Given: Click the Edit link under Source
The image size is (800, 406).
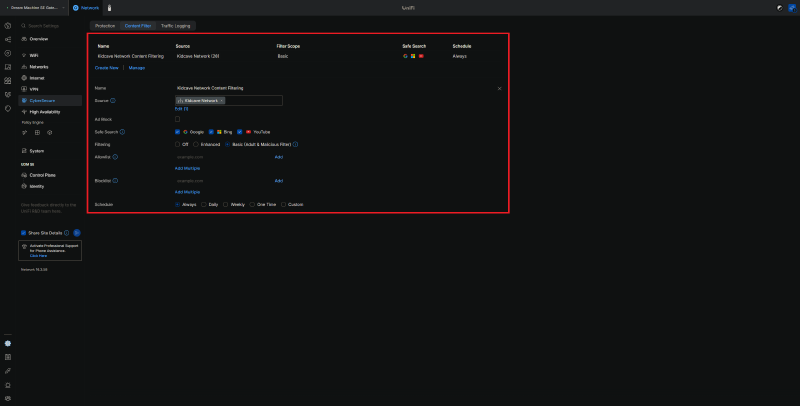Looking at the screenshot, I should (182, 109).
